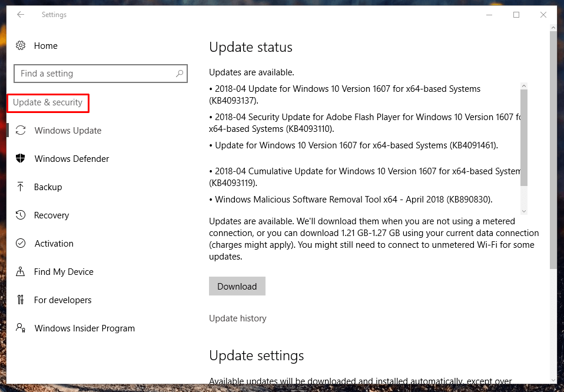Image resolution: width=564 pixels, height=392 pixels.
Task: Select the KB4091461 update entry
Action: 354,145
